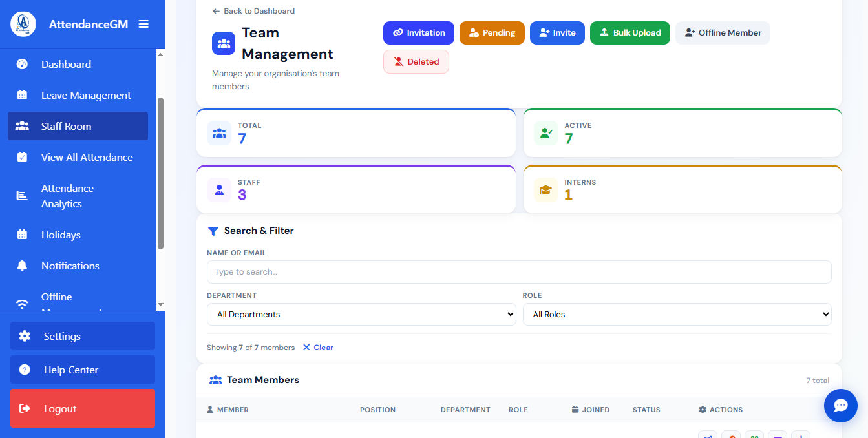Click the blue Invite button
Screen dimensions: 868x438
tap(557, 33)
